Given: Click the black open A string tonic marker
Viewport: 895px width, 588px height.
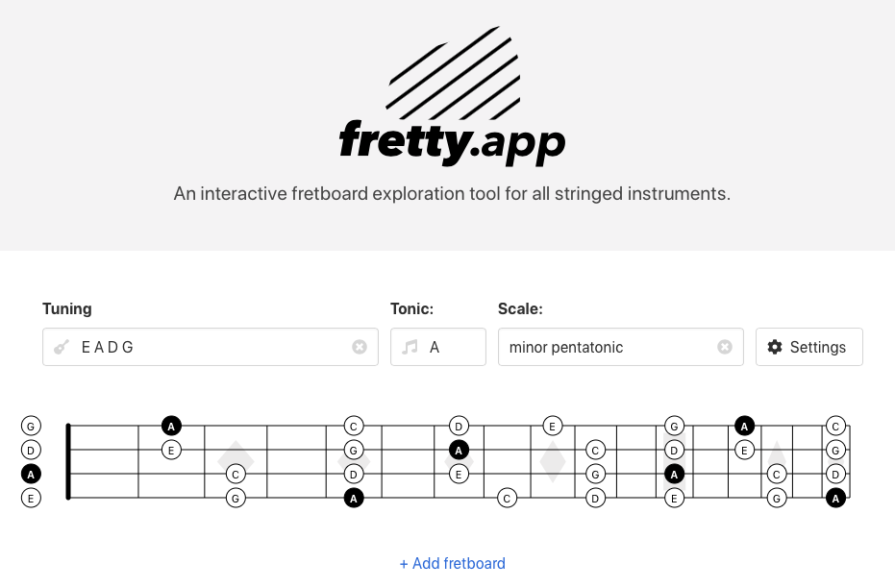Looking at the screenshot, I should (32, 474).
